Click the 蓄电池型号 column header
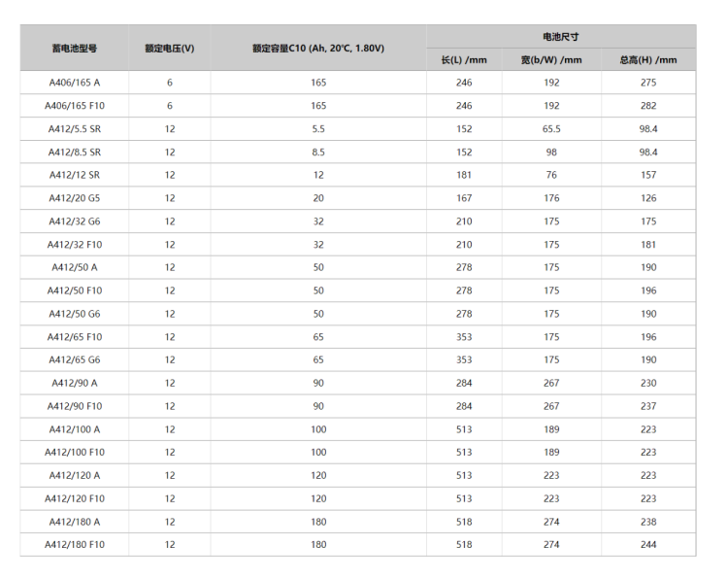The image size is (728, 579). tap(74, 49)
